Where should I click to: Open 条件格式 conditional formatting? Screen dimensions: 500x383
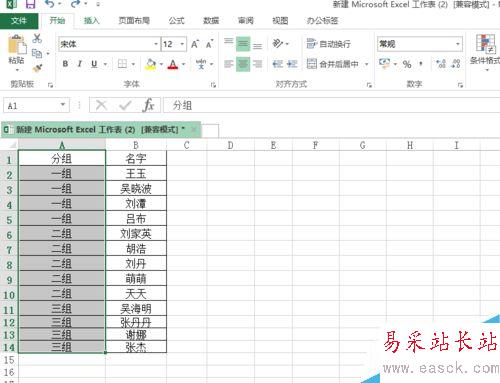(485, 52)
